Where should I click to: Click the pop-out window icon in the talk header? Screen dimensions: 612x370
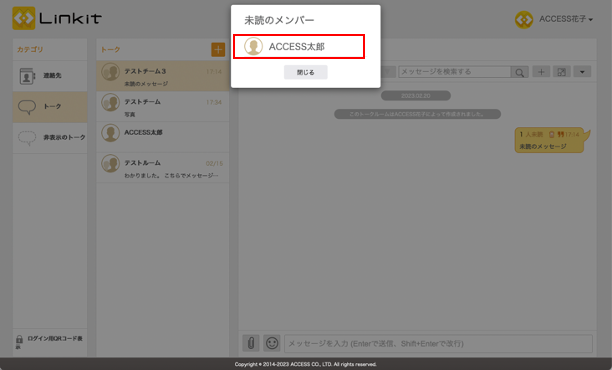point(562,72)
